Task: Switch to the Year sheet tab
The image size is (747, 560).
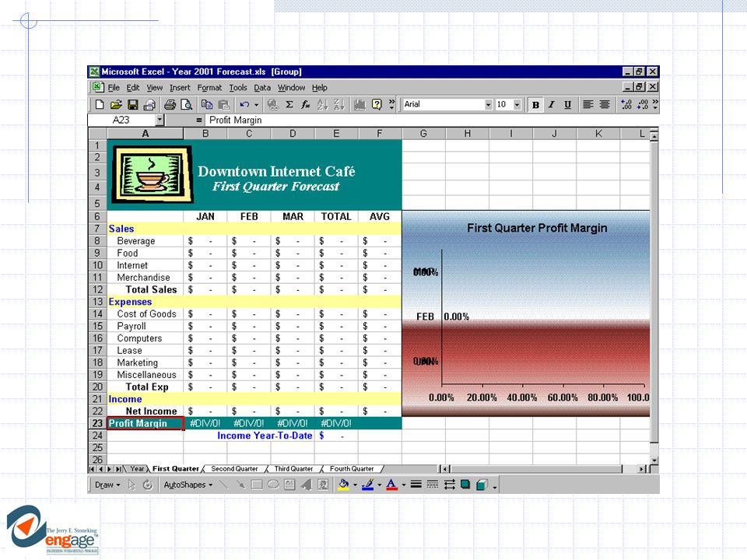Action: [137, 468]
